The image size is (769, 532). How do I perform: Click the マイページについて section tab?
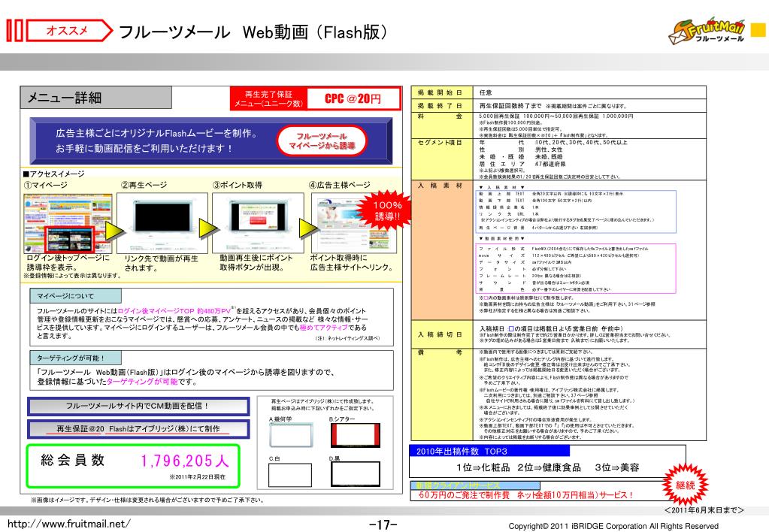pyautogui.click(x=75, y=296)
